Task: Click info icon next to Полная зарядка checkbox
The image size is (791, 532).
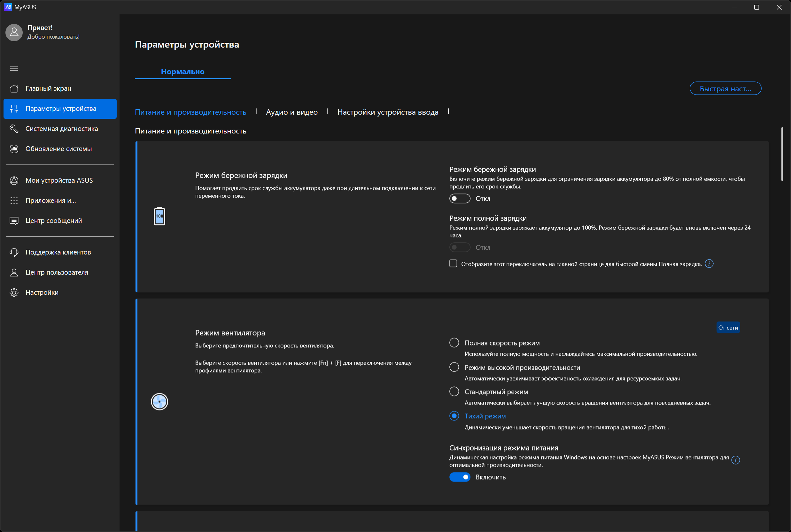Action: pyautogui.click(x=709, y=264)
